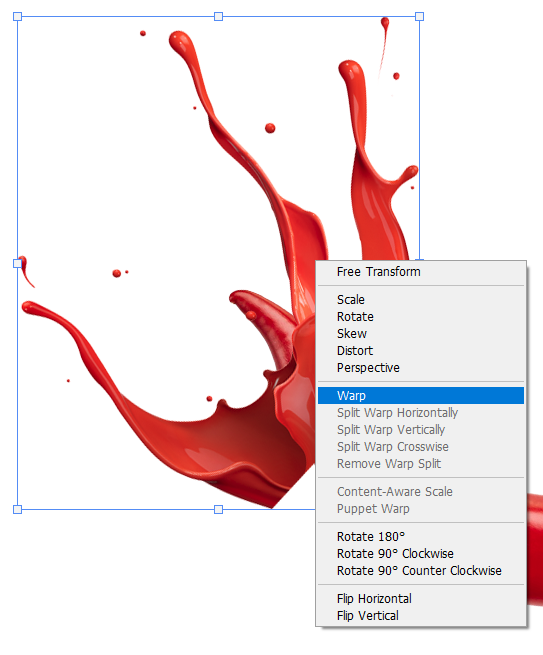This screenshot has height=655, width=543.
Task: Choose Flip Horizontal
Action: pos(421,599)
